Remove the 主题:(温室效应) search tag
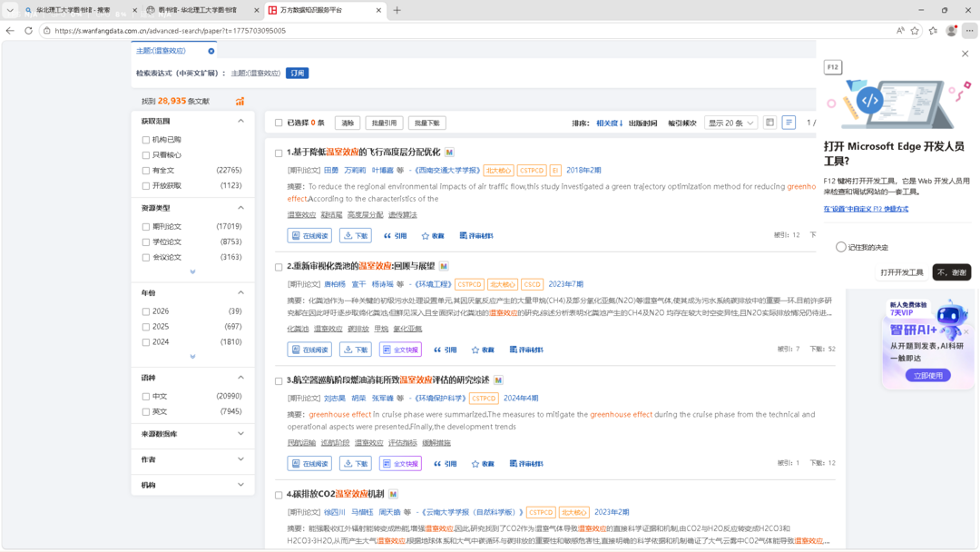 click(211, 51)
